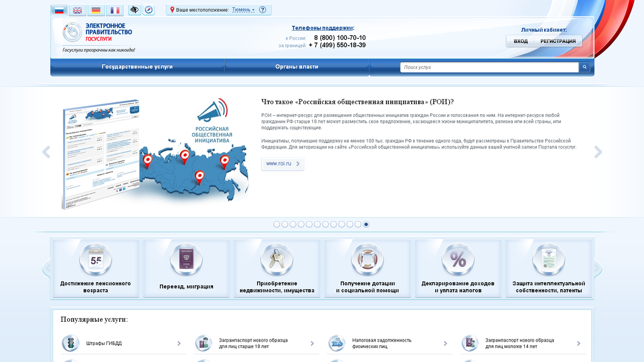Select the first carousel pagination dot
Viewport: 644px width, 362px height.
coord(276,224)
